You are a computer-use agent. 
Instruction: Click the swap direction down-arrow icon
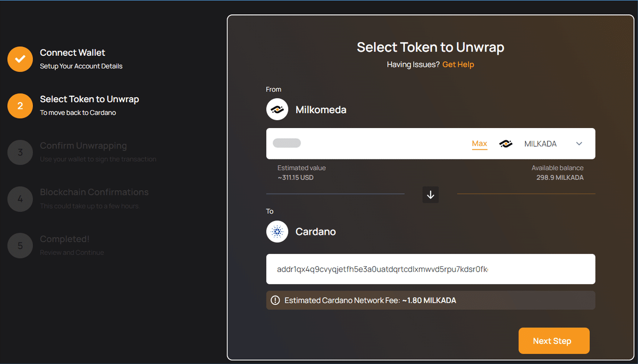pos(431,194)
